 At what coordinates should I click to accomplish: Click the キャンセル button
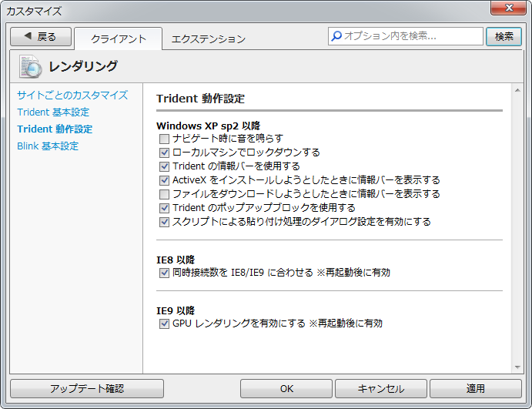[381, 389]
